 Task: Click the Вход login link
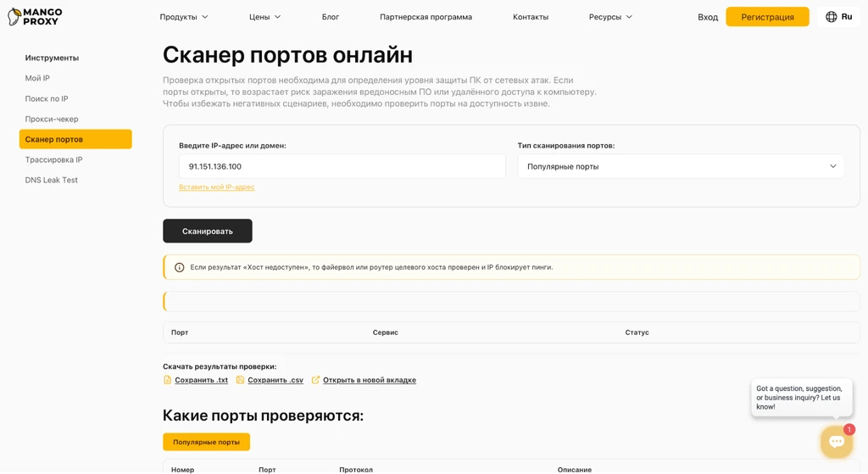(x=708, y=17)
